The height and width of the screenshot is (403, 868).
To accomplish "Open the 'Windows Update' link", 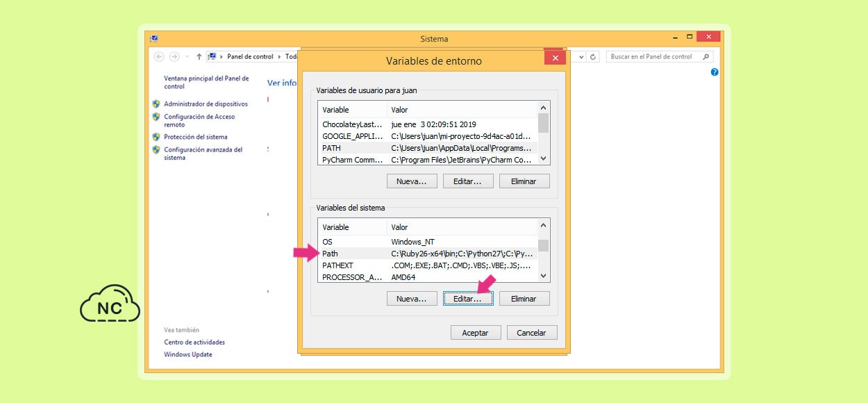I will click(188, 354).
